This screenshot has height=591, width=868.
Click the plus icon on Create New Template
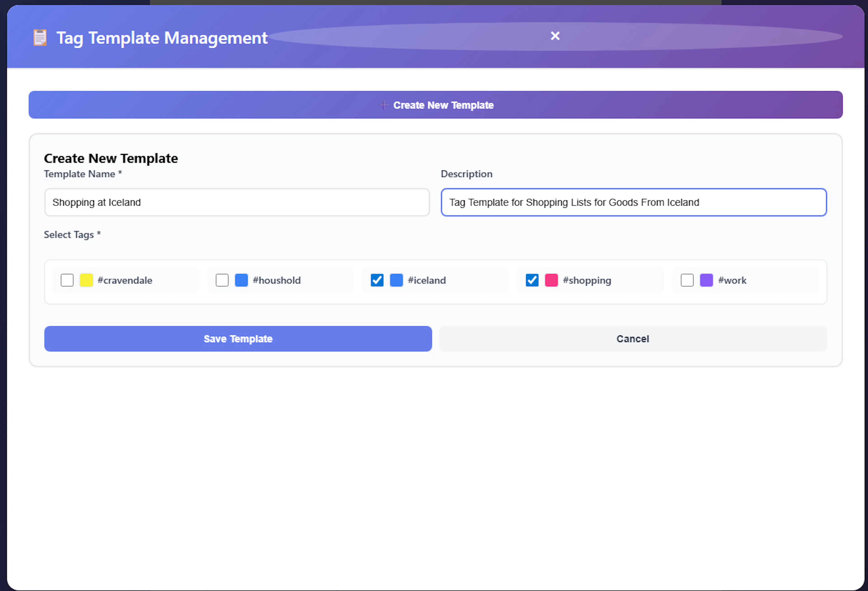coord(383,105)
